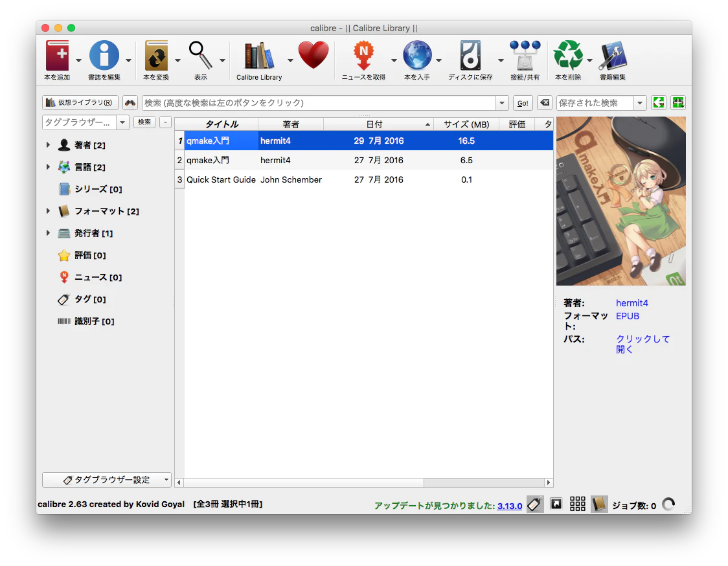Screen dimensions: 728x566
Task: Sort by タイトル column header
Action: (x=222, y=124)
